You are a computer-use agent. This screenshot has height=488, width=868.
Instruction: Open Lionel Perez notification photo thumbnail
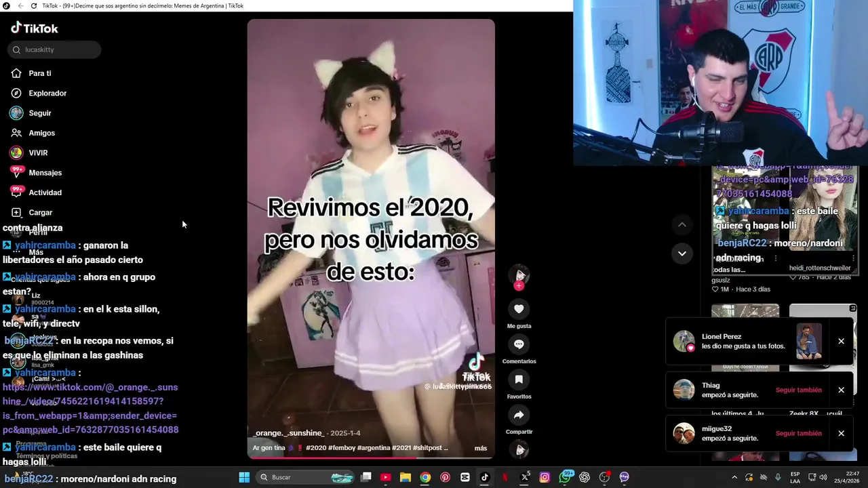click(809, 341)
